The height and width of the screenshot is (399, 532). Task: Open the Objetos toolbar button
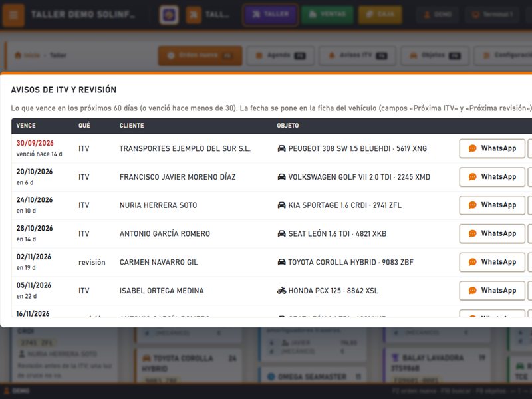(x=436, y=56)
